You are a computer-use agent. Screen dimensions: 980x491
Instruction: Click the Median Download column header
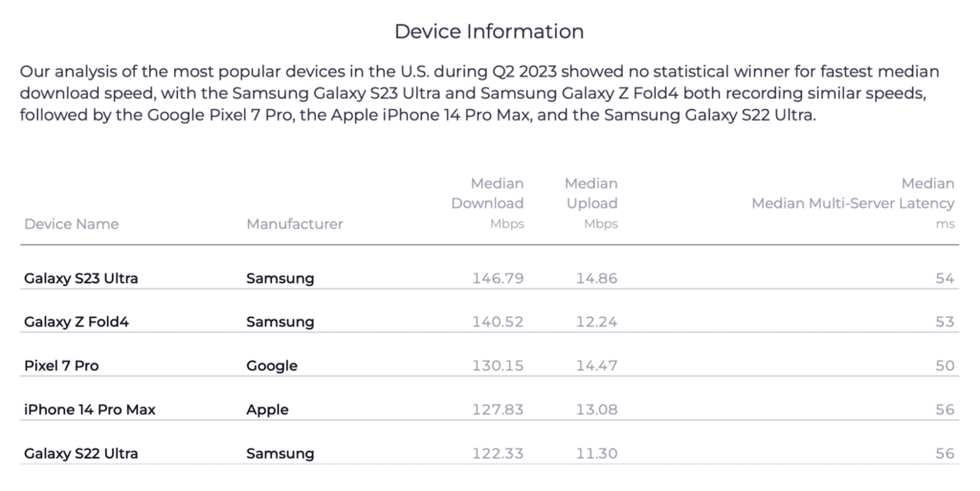pyautogui.click(x=487, y=203)
